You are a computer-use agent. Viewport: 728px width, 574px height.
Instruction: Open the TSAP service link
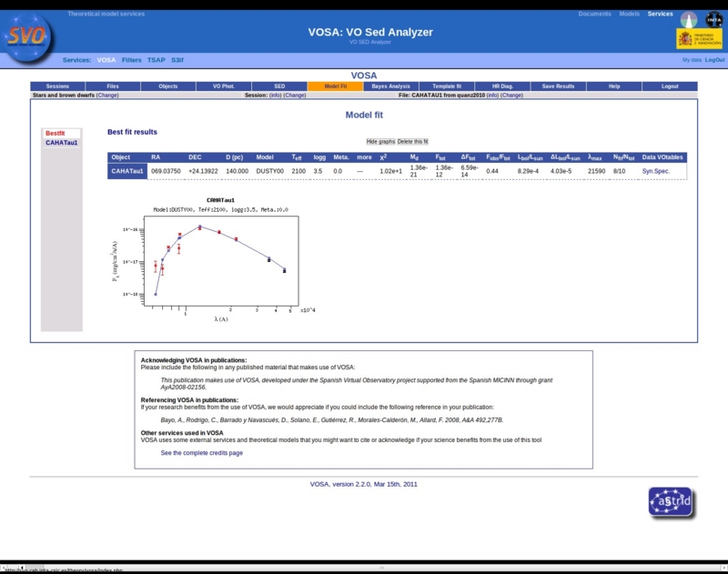pyautogui.click(x=156, y=60)
